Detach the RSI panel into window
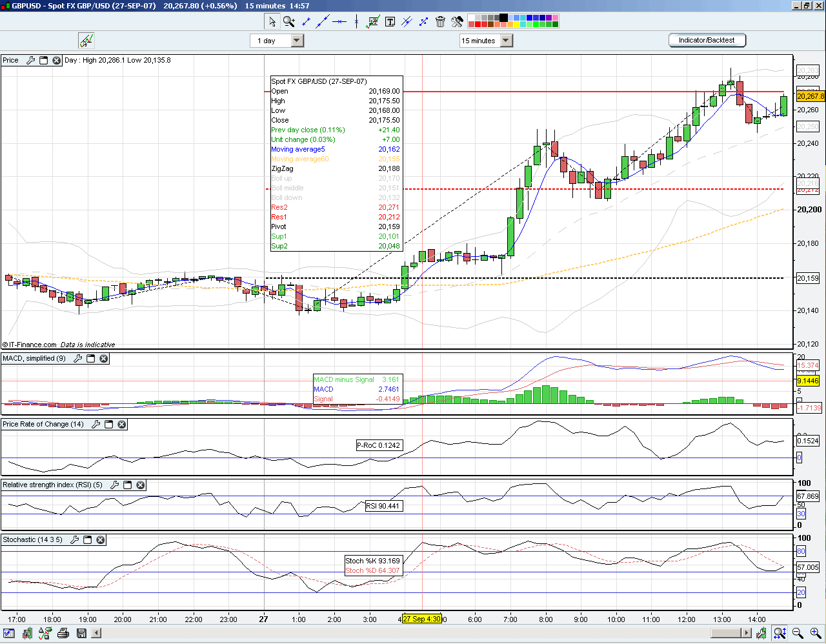The height and width of the screenshot is (644, 826). (128, 485)
